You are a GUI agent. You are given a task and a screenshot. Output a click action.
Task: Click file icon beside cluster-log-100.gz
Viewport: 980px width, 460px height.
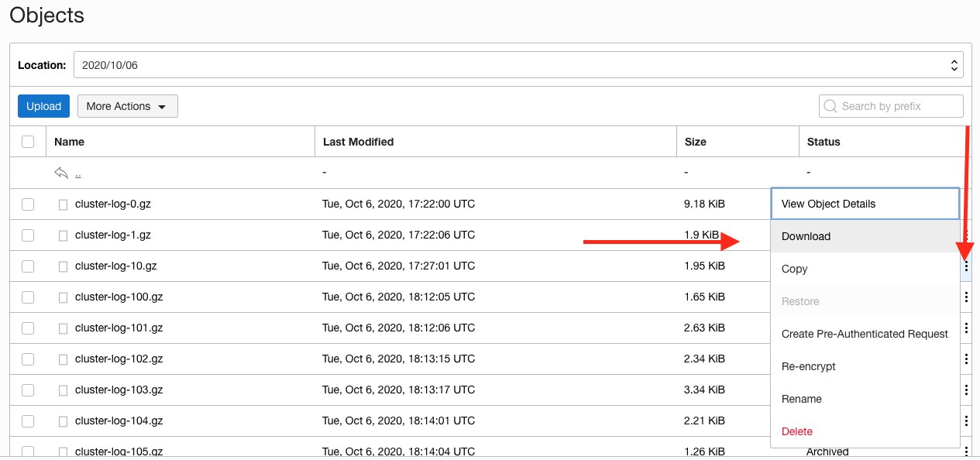pos(64,297)
